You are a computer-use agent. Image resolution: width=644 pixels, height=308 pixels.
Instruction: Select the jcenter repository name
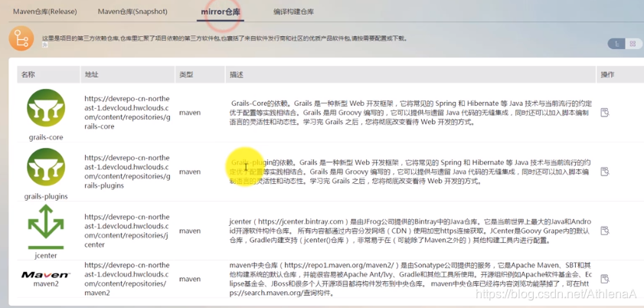[x=46, y=255]
